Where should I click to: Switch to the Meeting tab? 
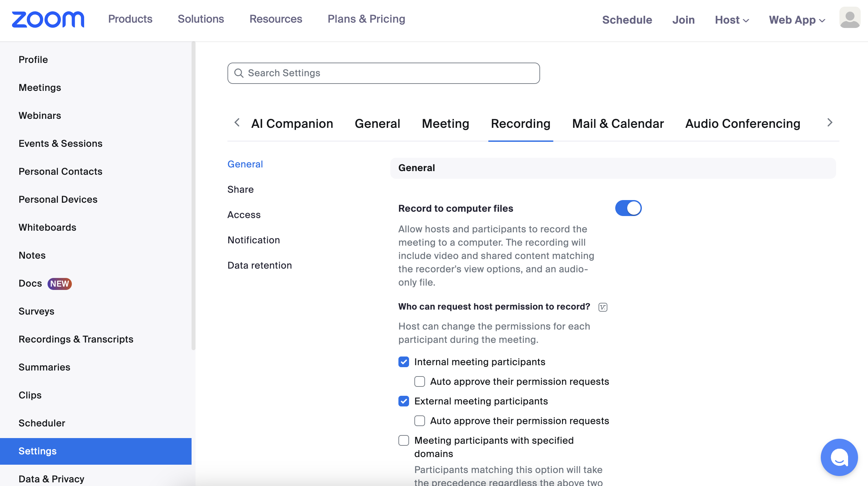(445, 123)
